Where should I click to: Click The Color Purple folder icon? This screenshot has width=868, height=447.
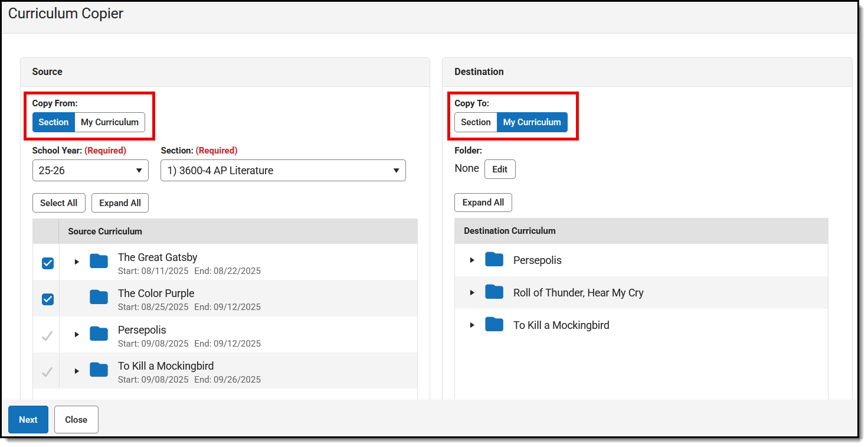tap(99, 297)
